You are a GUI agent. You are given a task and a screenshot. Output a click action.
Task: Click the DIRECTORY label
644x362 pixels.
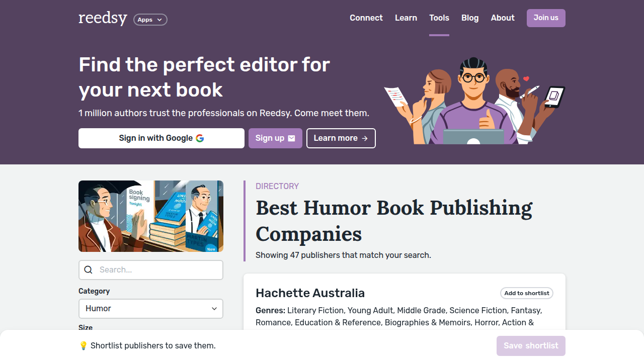click(277, 186)
